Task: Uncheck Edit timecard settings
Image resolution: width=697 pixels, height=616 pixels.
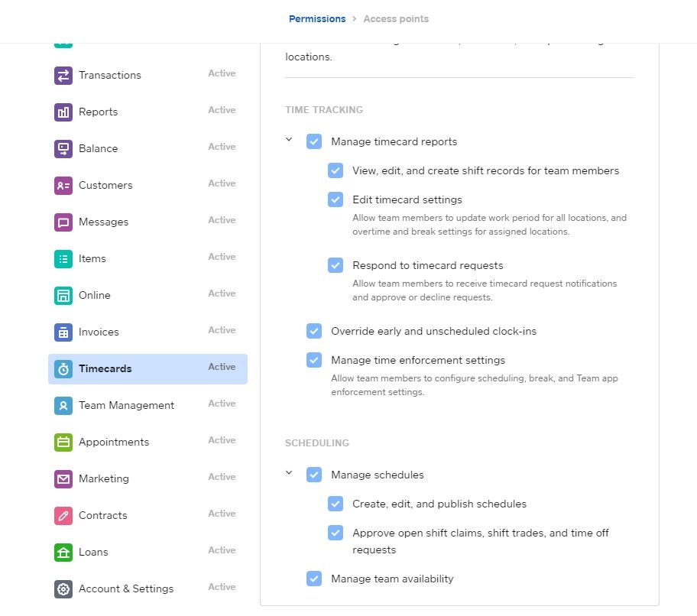Action: point(336,199)
